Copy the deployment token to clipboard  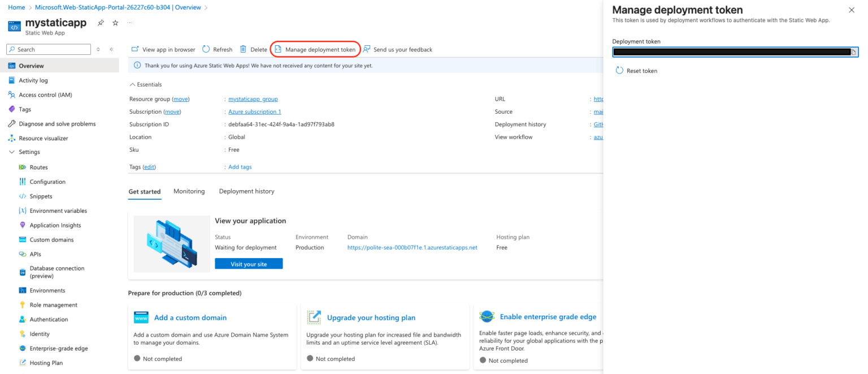click(x=853, y=51)
